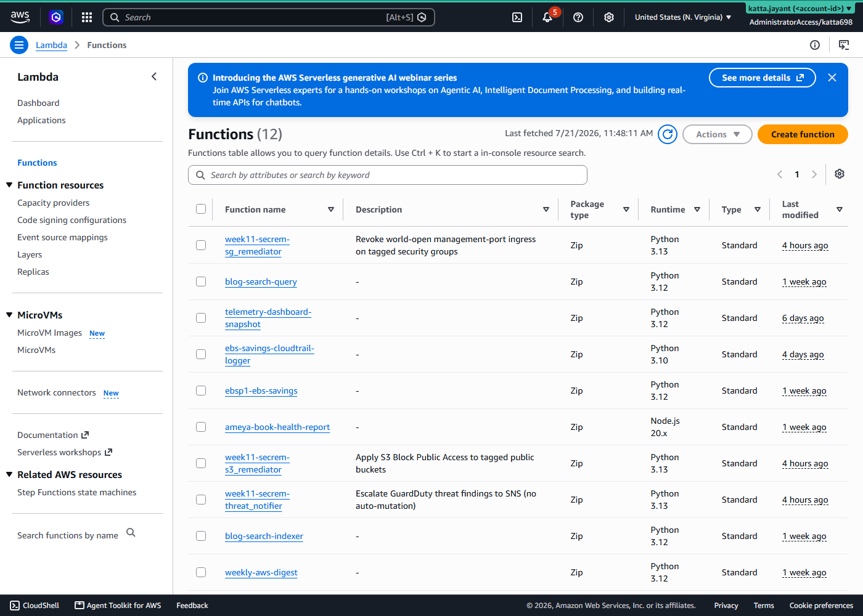Viewport: 863px width, 616px height.
Task: Open the tutorials panel icon at top right
Action: (x=844, y=45)
